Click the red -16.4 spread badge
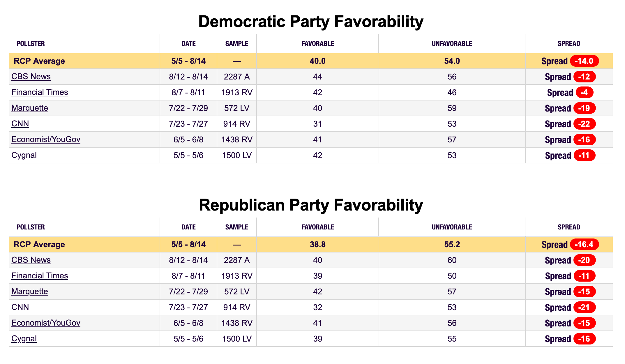Image resolution: width=625 pixels, height=364 pixels. coord(584,244)
